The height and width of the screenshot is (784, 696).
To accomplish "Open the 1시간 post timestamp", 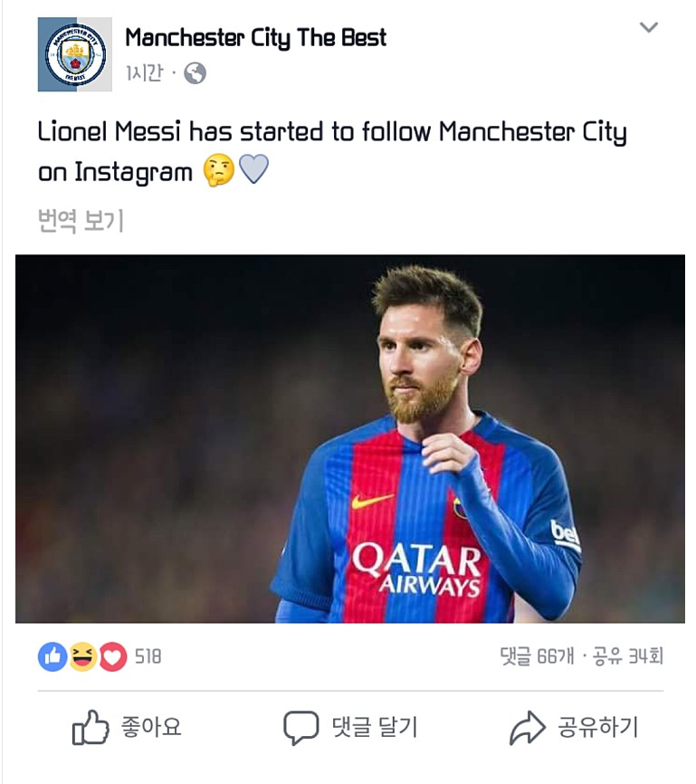I will pos(144,73).
